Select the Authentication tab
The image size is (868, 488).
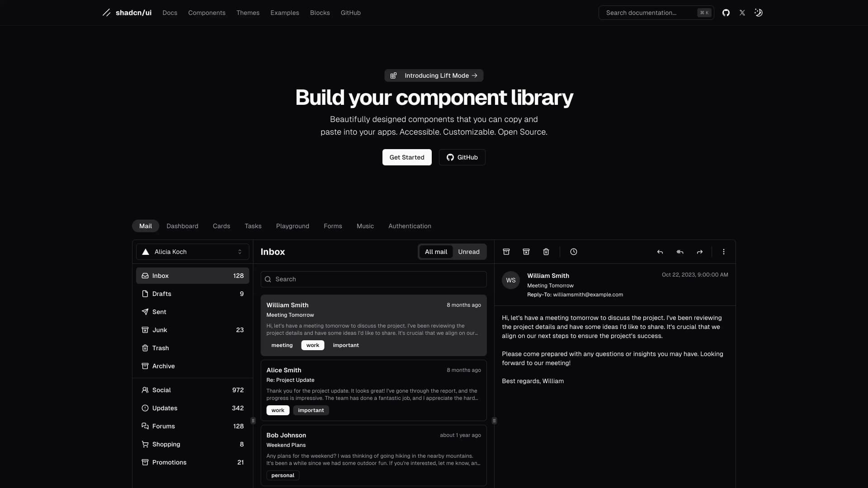[x=410, y=226]
